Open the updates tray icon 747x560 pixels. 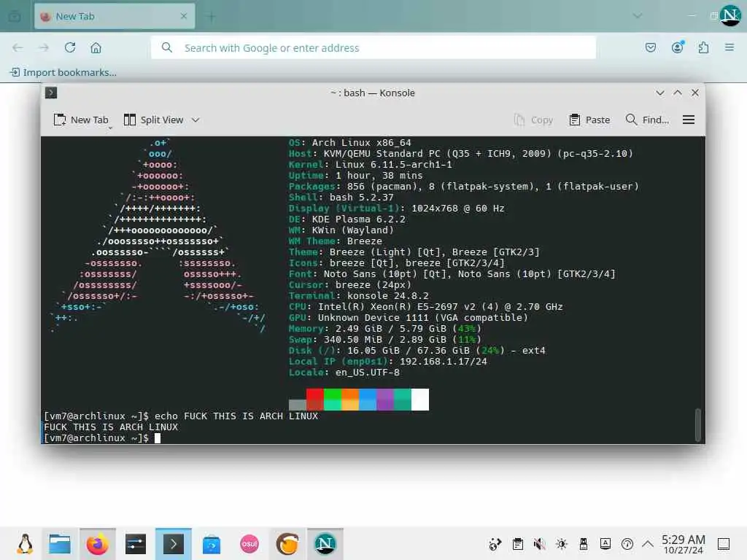(x=627, y=544)
